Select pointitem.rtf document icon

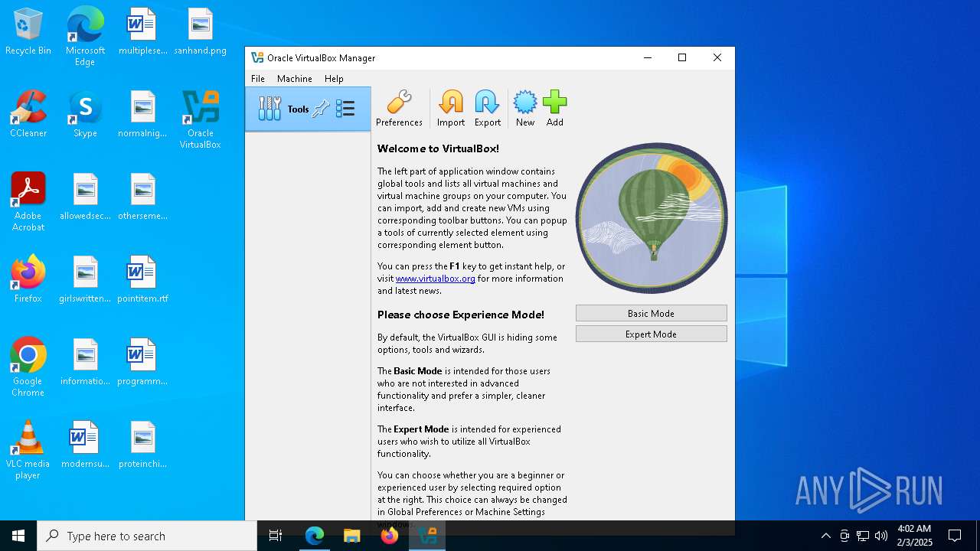pos(142,280)
